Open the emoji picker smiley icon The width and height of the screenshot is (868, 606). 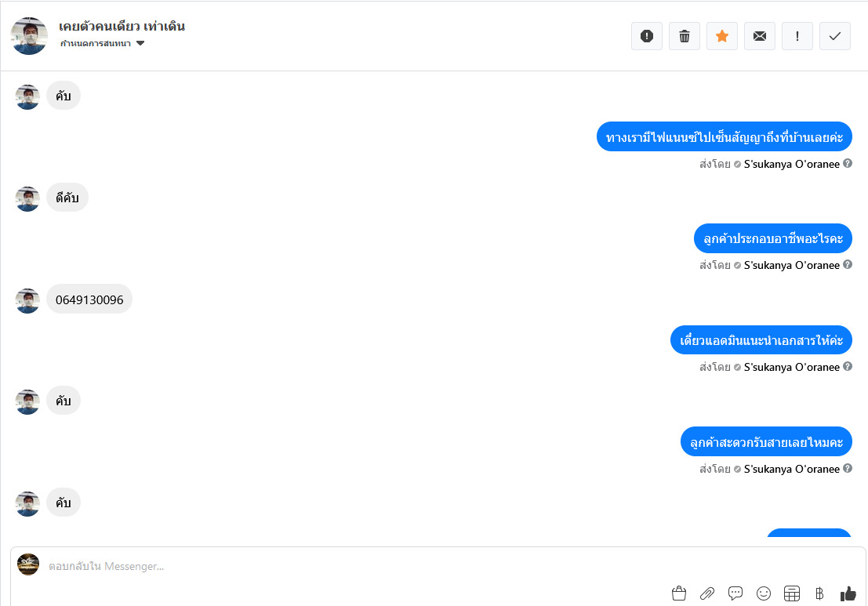click(x=764, y=593)
